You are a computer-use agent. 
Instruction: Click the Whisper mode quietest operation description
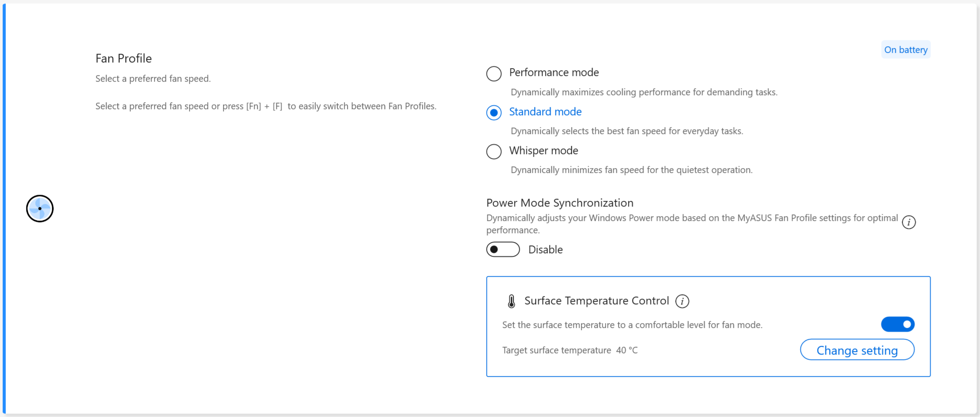(631, 170)
